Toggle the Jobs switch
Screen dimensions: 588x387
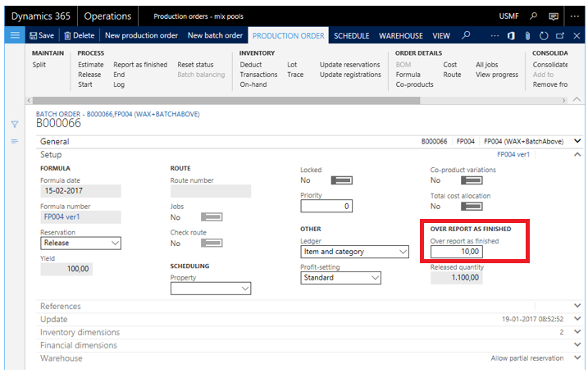point(212,217)
